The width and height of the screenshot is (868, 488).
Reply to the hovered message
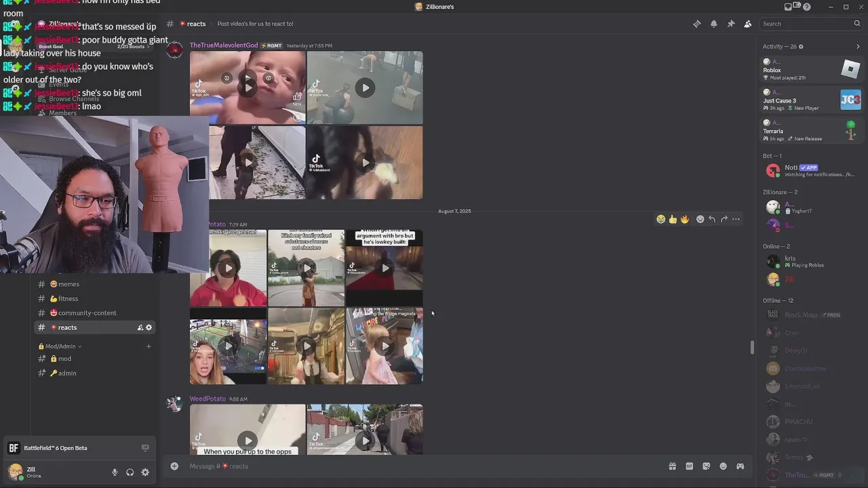click(712, 219)
